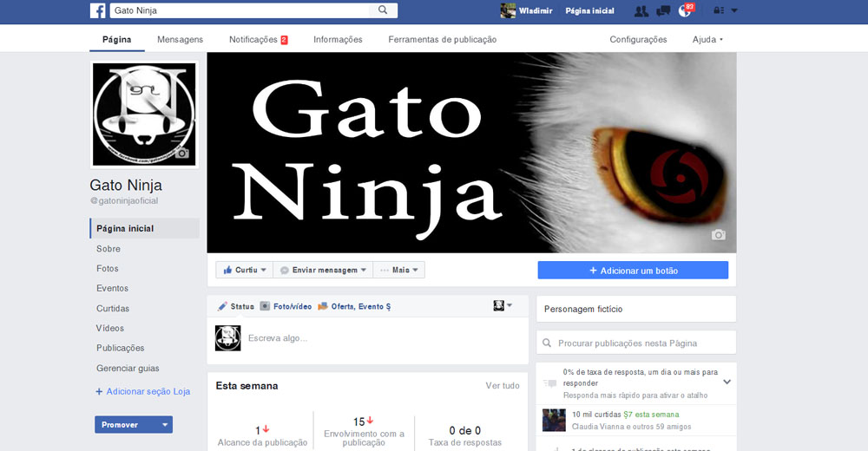Click camera icon on profile picture
This screenshot has width=868, height=451.
(x=181, y=154)
